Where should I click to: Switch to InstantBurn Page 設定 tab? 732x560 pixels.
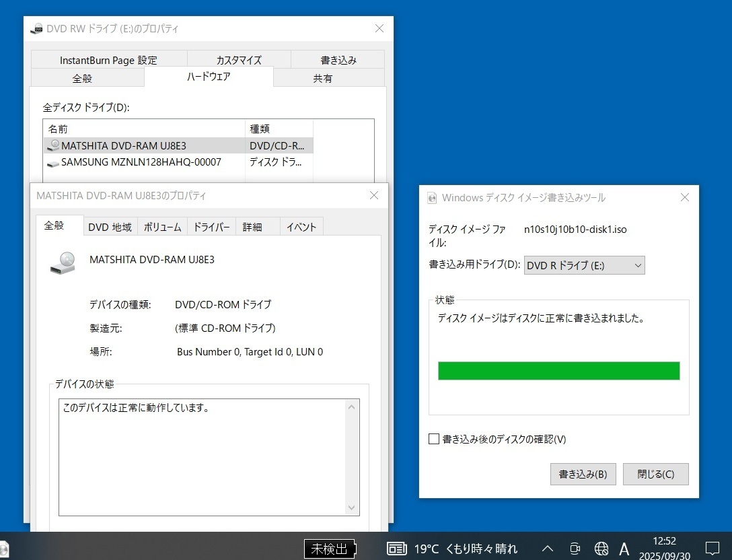point(108,60)
